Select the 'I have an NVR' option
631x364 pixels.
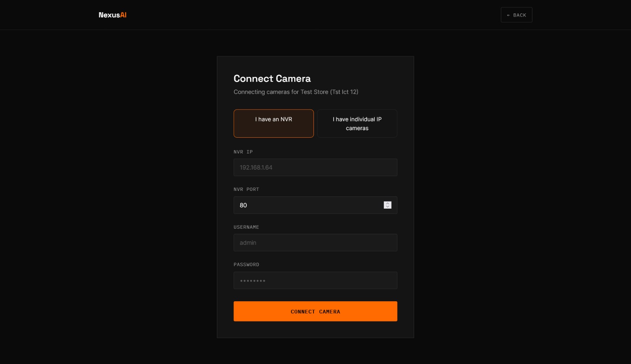pos(274,123)
